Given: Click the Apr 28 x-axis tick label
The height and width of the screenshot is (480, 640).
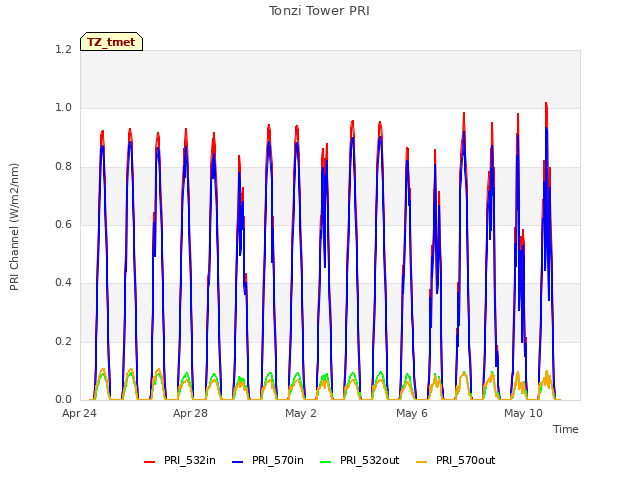Looking at the screenshot, I should [190, 413].
